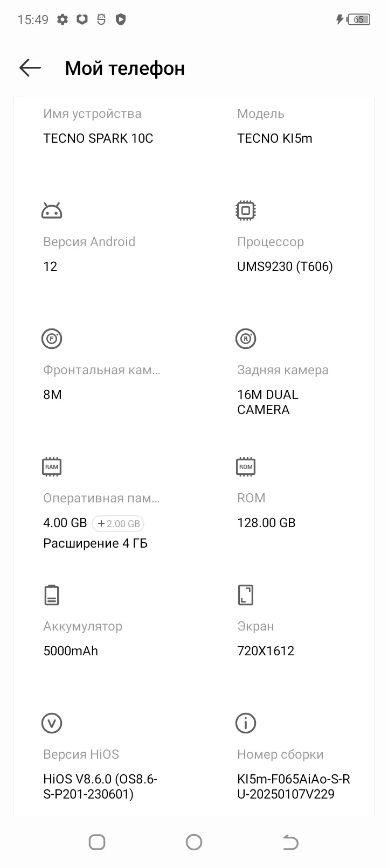Tap the screen resolution icon
This screenshot has width=388, height=868.
tap(246, 595)
